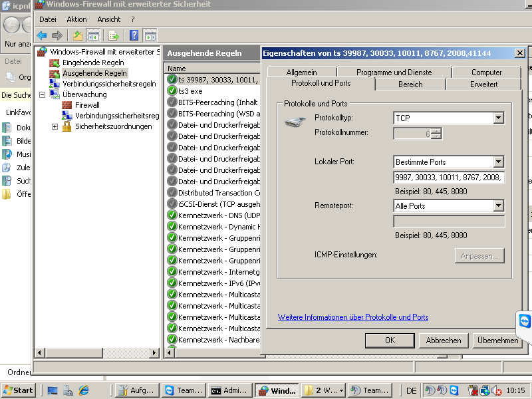Click the volume muted tray icon
This screenshot has height=399, width=532.
click(496, 391)
